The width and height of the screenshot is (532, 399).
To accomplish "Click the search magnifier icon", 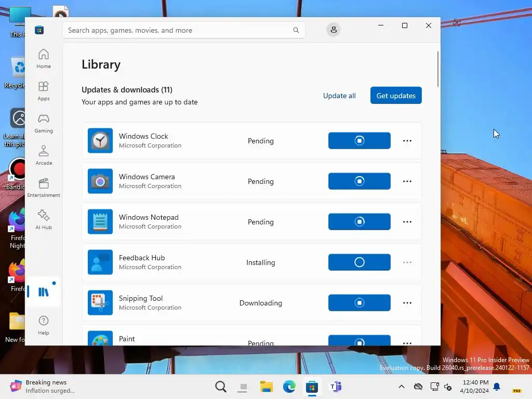I will 296,30.
